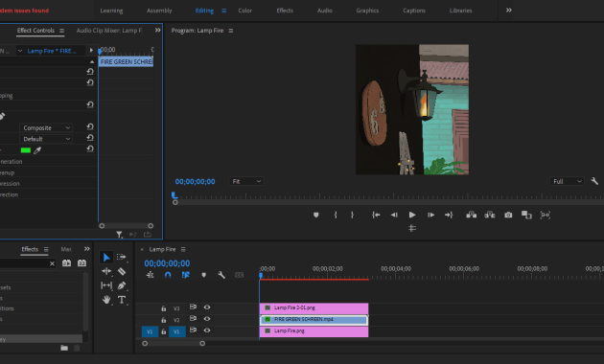The image size is (604, 364).
Task: Open the Fit zoom level dropdown
Action: 245,181
